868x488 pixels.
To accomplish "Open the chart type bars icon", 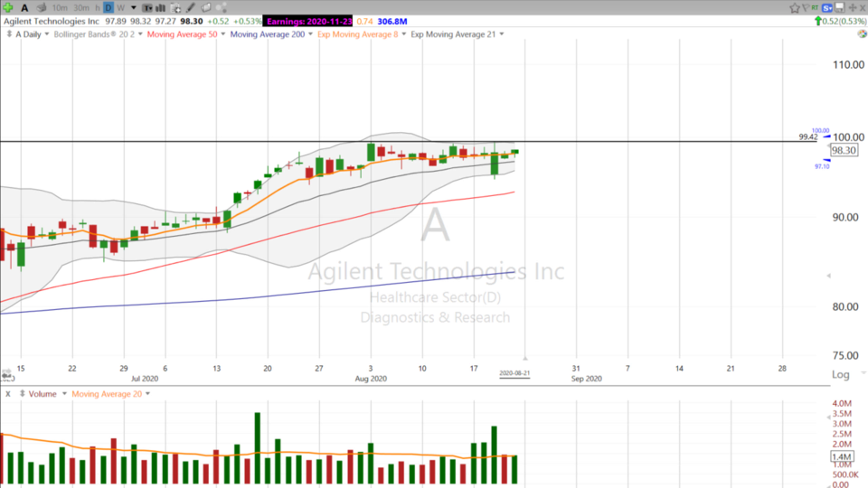I will 160,7.
